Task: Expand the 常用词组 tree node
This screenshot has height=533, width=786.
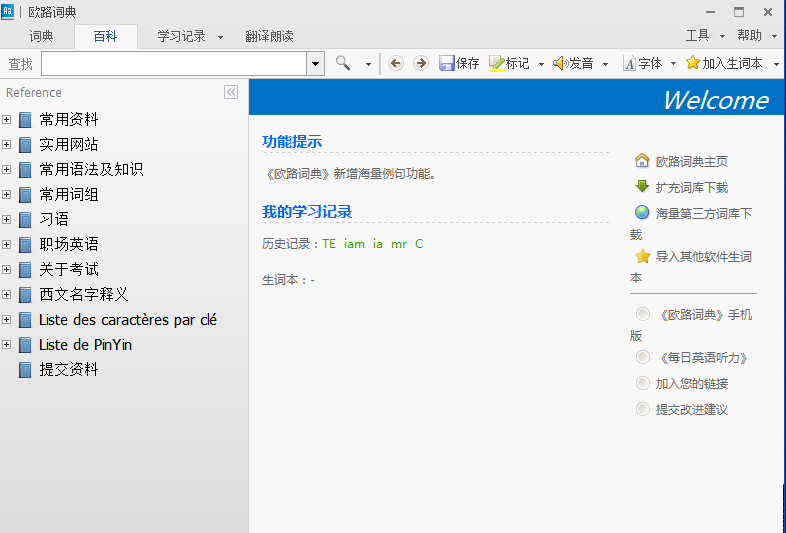Action: [7, 195]
